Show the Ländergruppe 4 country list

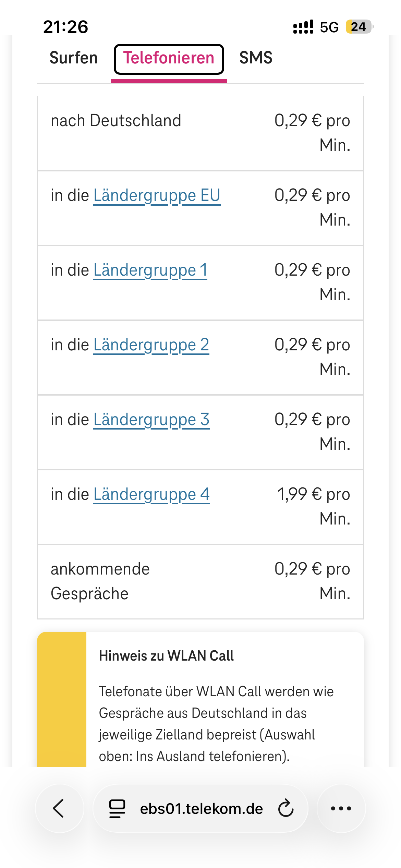coord(151,495)
